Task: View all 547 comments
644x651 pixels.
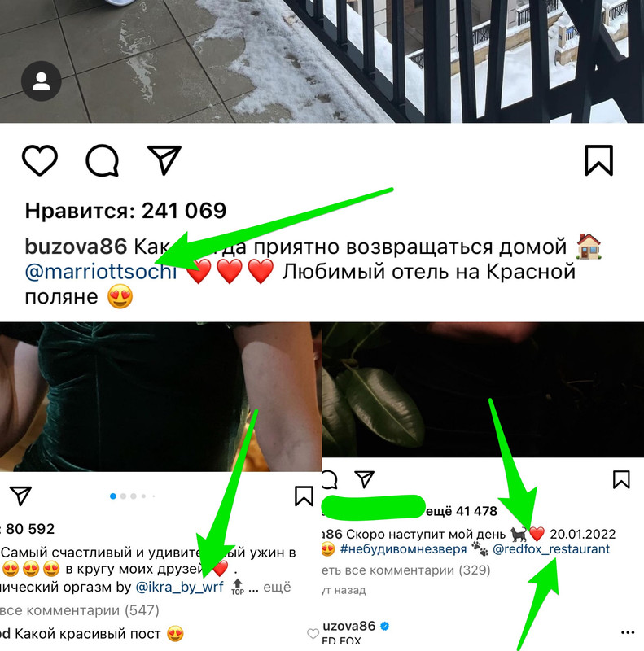Action: point(79,610)
